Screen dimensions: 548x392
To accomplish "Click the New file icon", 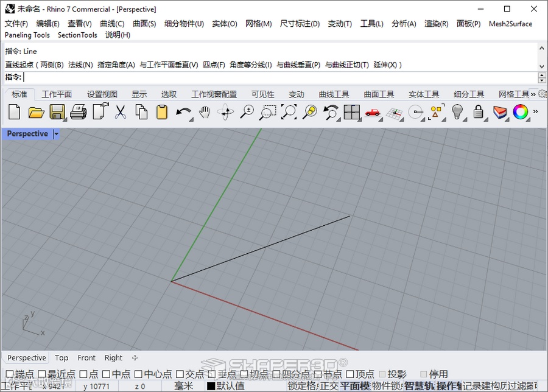I will click(x=15, y=113).
